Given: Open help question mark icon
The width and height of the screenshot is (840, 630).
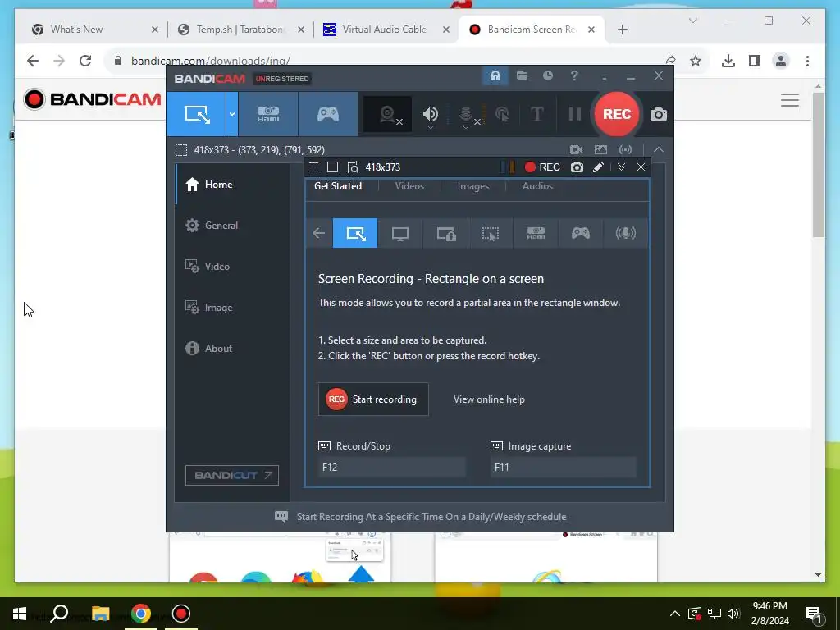Looking at the screenshot, I should [x=574, y=76].
